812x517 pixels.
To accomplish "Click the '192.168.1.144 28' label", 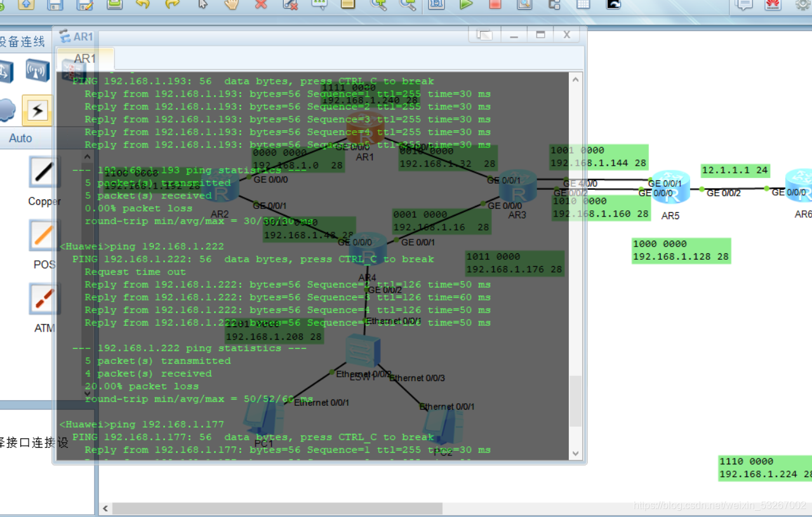I will [x=599, y=163].
